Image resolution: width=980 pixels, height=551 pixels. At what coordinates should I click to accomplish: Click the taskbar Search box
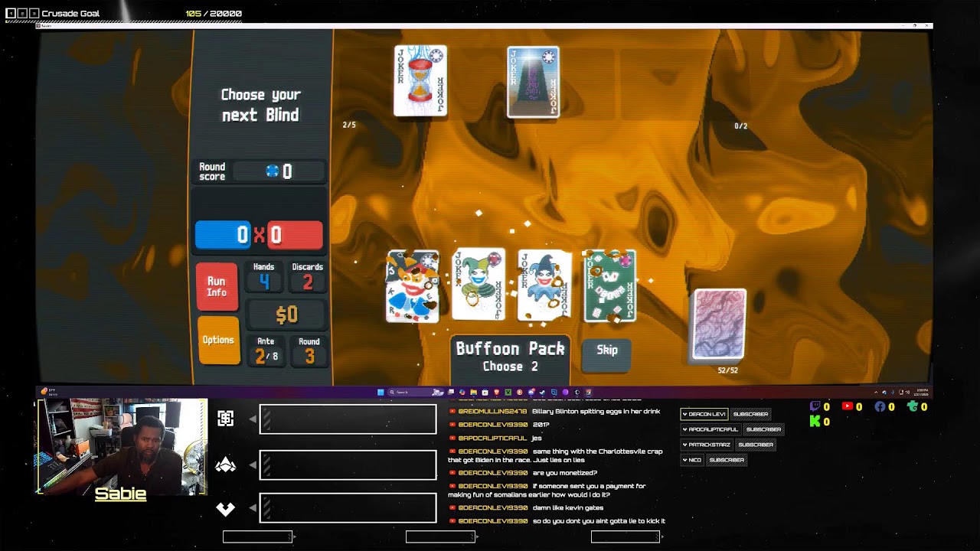416,392
